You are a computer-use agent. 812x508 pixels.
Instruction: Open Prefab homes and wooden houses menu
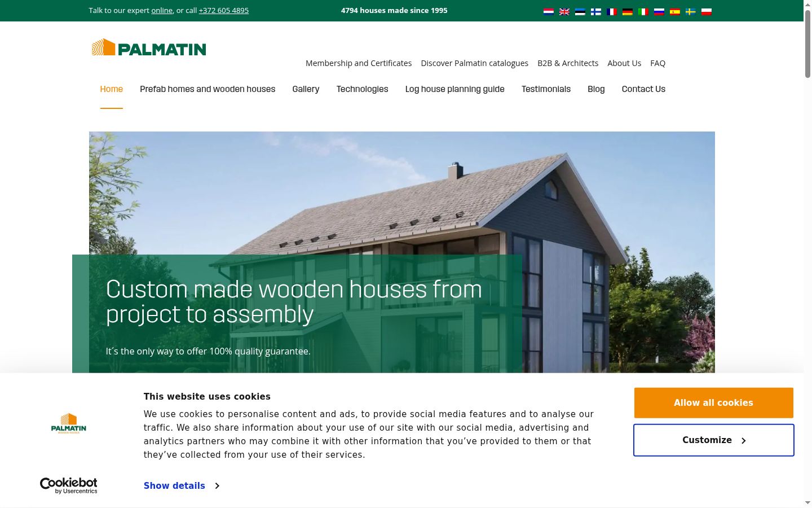point(208,89)
